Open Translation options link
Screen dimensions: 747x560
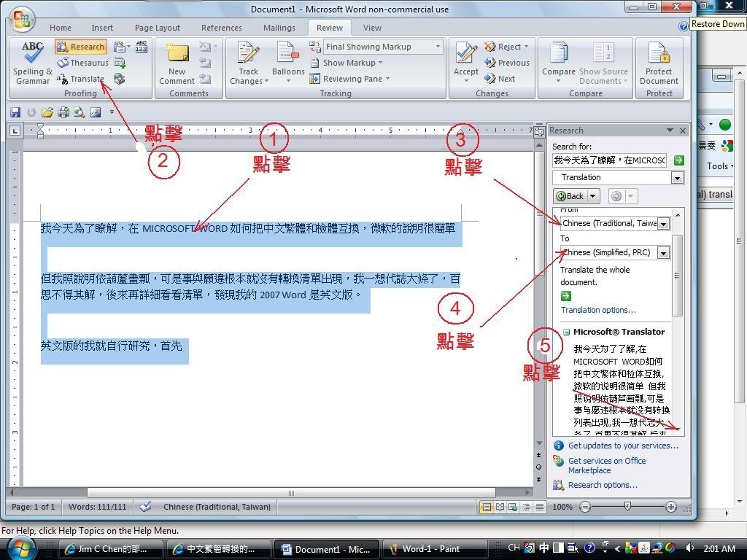(x=598, y=310)
